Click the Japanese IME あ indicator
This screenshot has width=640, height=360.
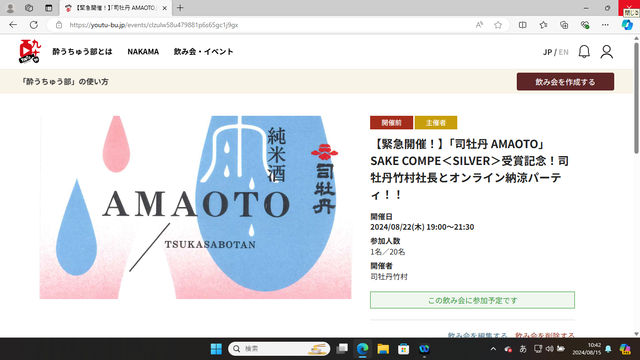click(x=523, y=349)
